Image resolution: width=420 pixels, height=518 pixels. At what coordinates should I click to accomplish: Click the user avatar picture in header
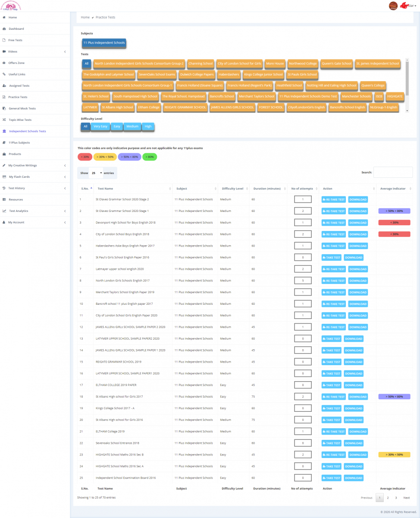point(393,6)
